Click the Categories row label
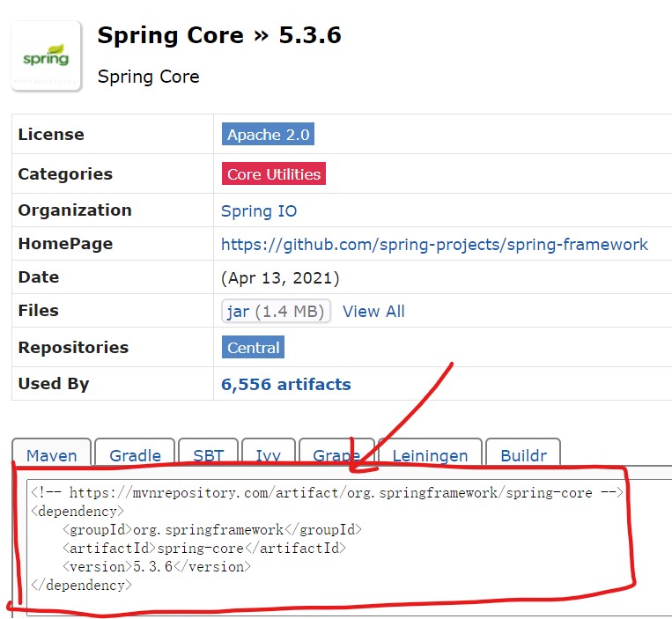672x619 pixels. 65,174
